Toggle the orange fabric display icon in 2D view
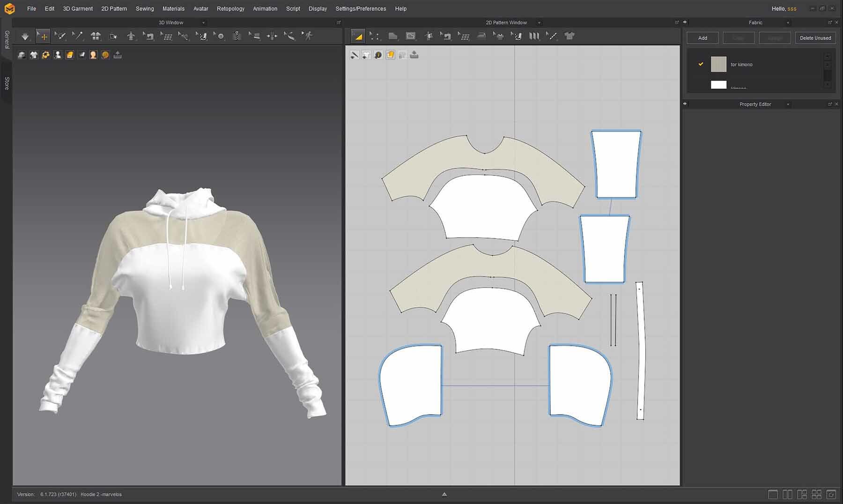 click(390, 55)
